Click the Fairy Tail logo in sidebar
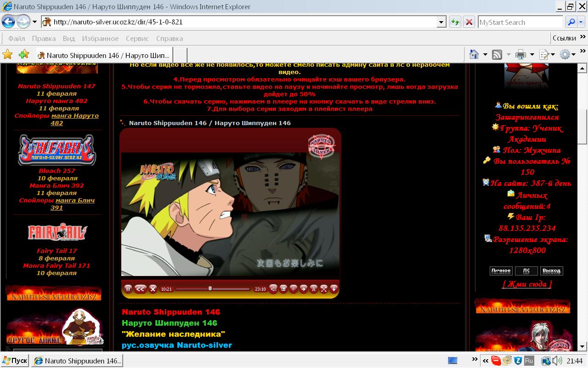The width and height of the screenshot is (588, 368). click(x=57, y=232)
